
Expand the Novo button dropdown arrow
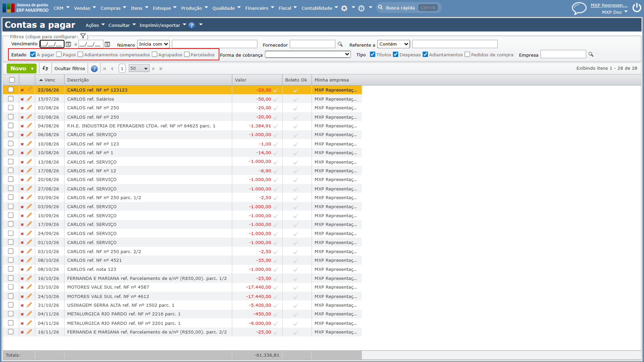point(33,69)
